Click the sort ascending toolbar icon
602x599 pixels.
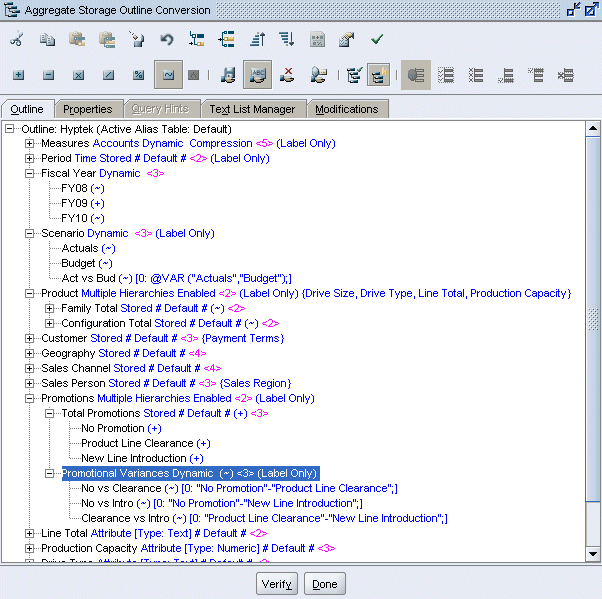coord(257,40)
